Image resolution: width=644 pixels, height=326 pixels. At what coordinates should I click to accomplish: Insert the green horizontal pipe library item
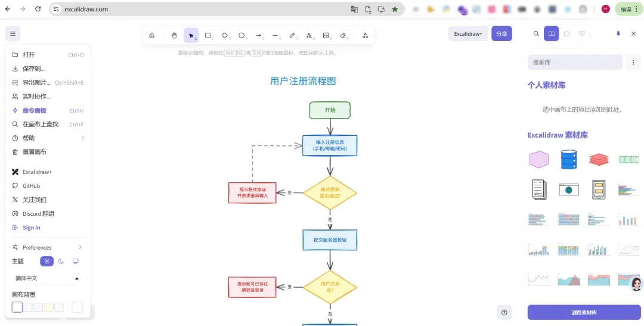click(x=628, y=159)
